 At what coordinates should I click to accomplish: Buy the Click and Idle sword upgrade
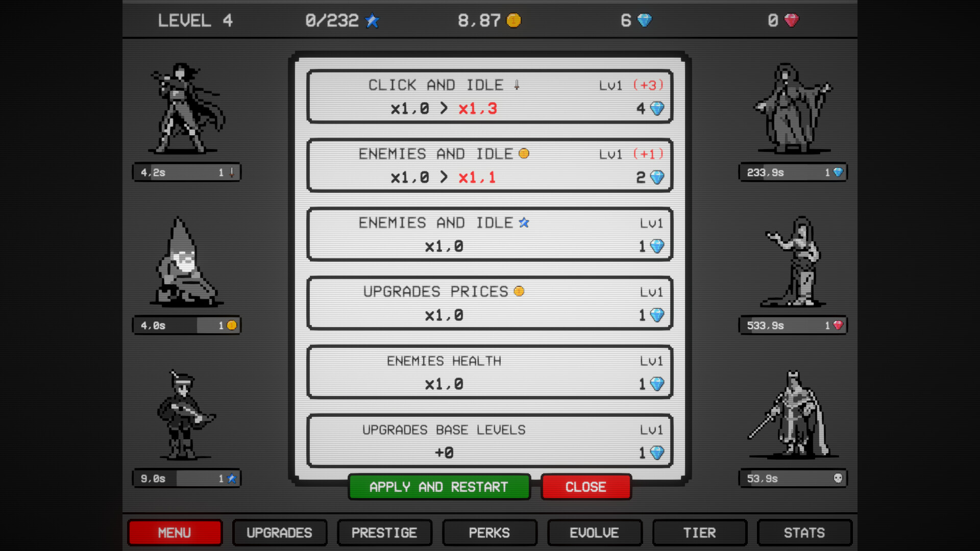pyautogui.click(x=490, y=97)
